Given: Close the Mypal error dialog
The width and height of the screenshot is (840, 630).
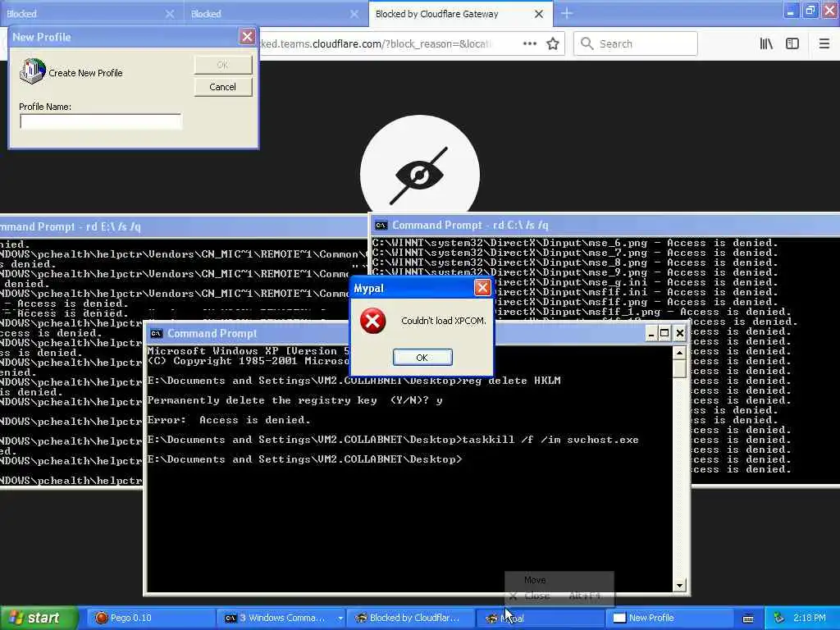Looking at the screenshot, I should [x=482, y=288].
